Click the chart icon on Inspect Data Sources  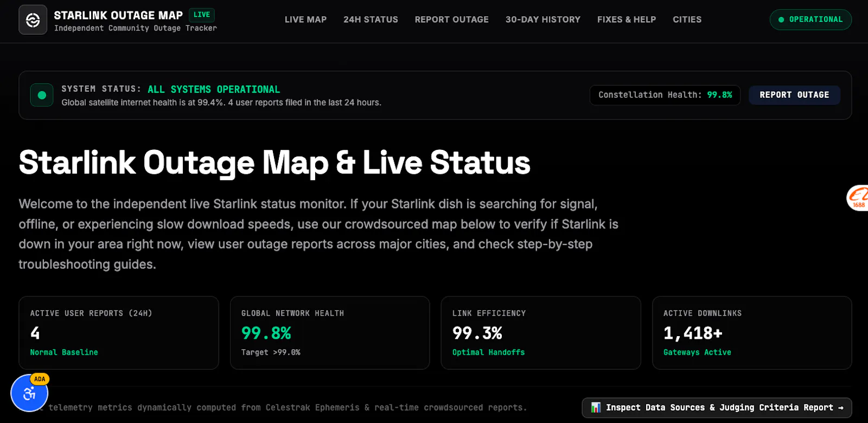point(596,407)
